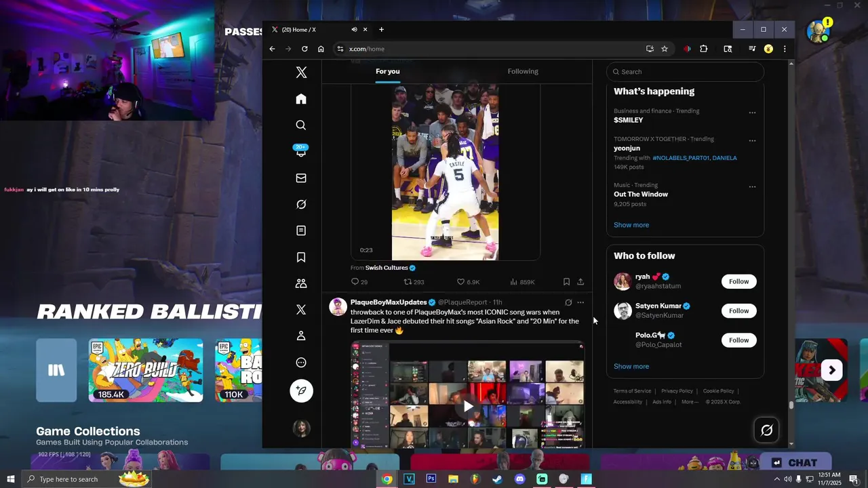Screen dimensions: 868x488
Task: Go back in browser history
Action: (x=272, y=49)
